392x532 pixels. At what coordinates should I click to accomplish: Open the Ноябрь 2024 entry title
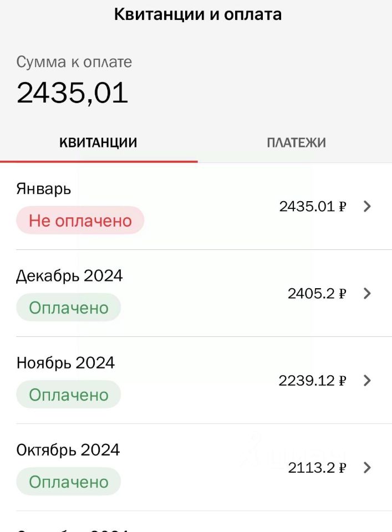(x=65, y=363)
